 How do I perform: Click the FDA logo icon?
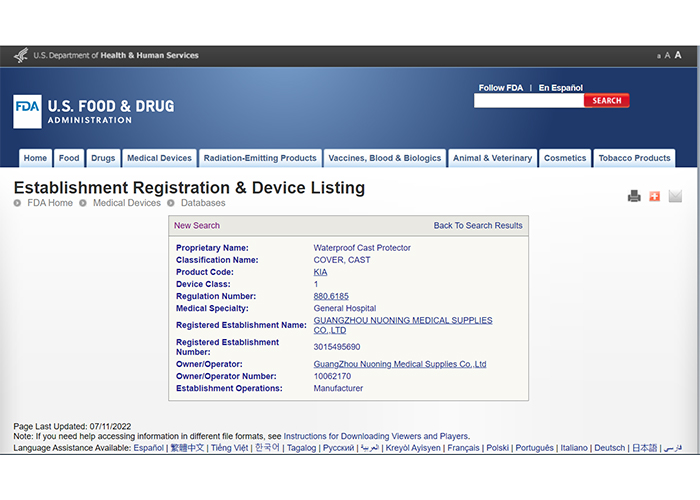(x=27, y=111)
